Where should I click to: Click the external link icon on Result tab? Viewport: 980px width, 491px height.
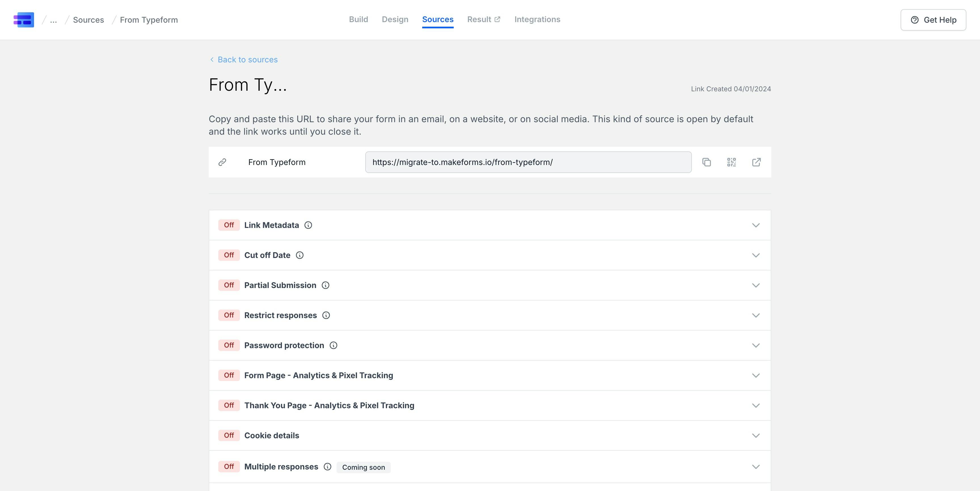coord(497,19)
